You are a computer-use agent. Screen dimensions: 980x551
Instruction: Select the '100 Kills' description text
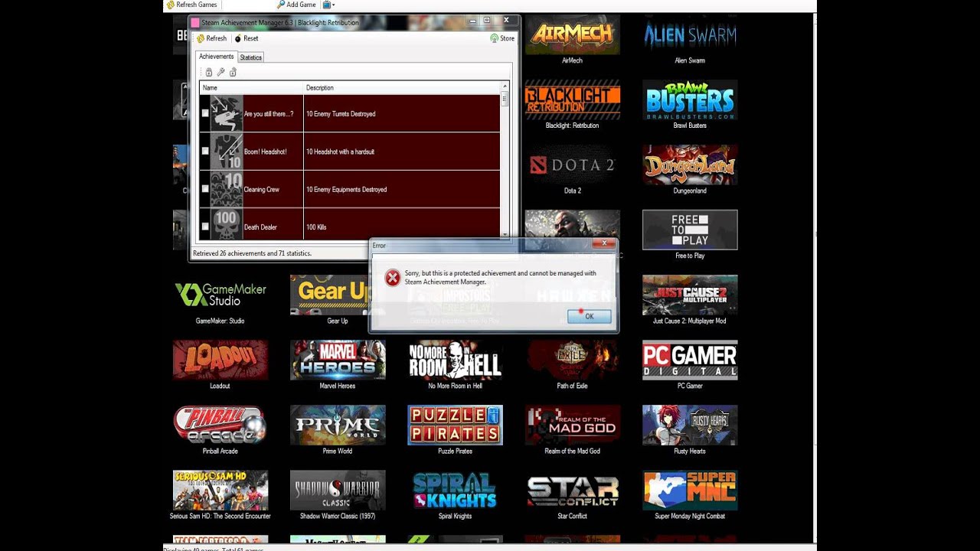coord(317,227)
